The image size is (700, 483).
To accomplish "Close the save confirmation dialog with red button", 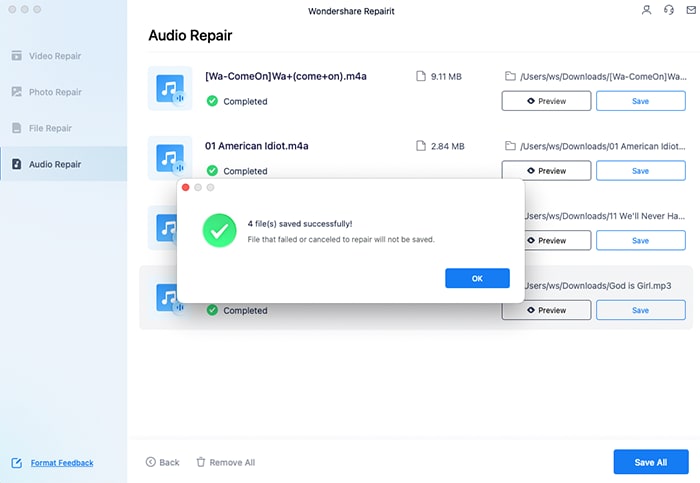I will pos(186,187).
